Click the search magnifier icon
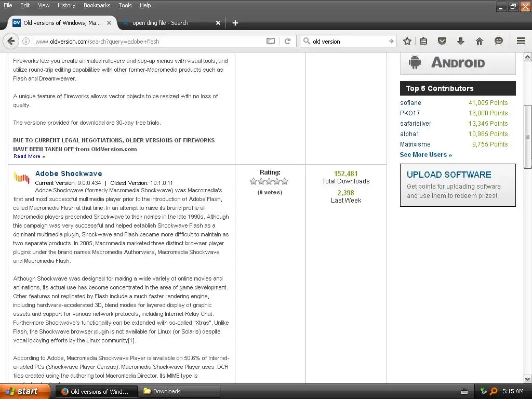Screen dimensions: 532x399 [x=307, y=41]
